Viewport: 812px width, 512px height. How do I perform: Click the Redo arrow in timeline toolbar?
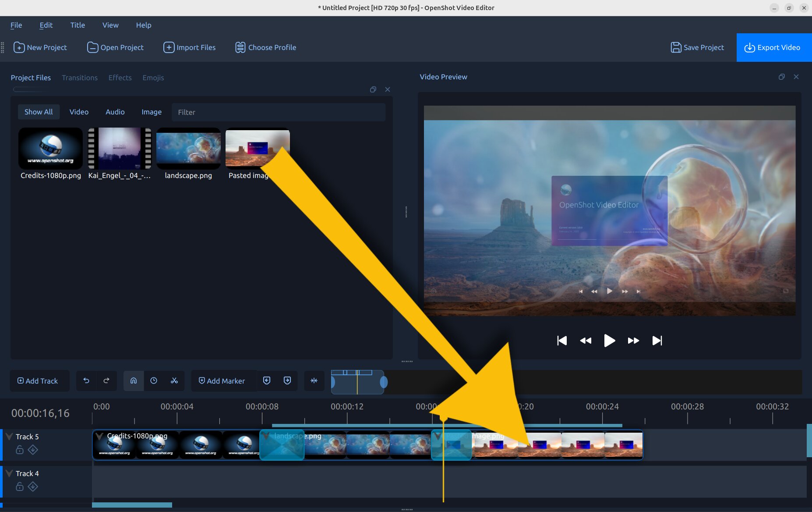point(106,380)
